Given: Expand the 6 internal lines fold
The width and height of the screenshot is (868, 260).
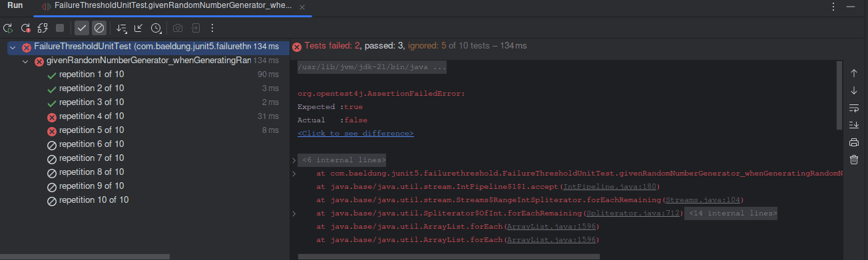Looking at the screenshot, I should pos(343,160).
